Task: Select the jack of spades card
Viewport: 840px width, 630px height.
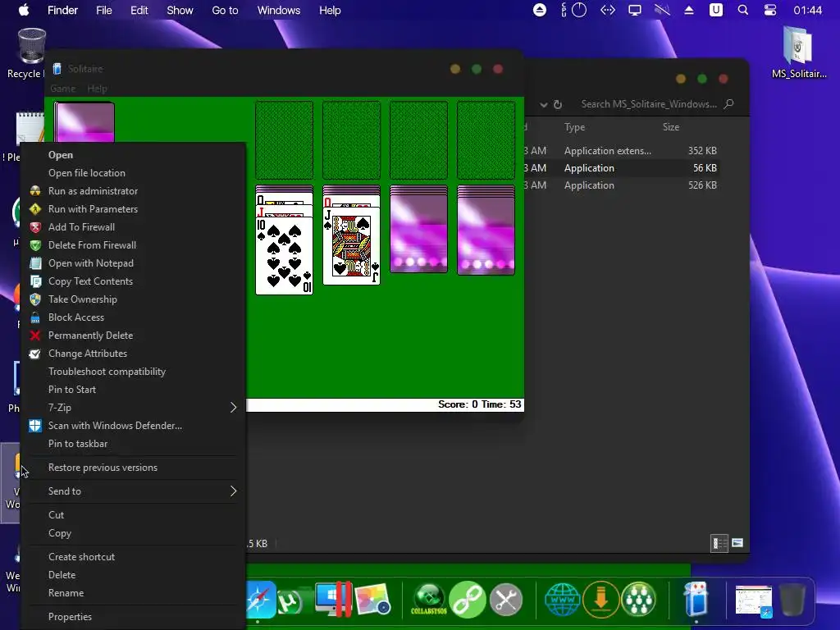Action: 351,246
